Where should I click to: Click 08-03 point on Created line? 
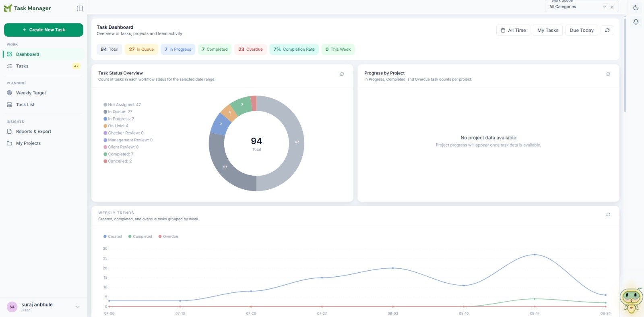pyautogui.click(x=393, y=268)
